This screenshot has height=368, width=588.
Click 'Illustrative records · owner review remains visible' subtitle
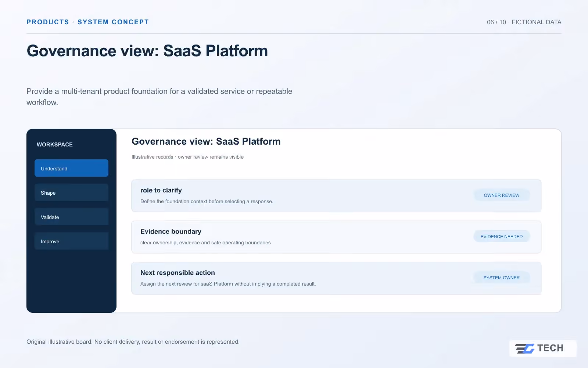point(187,157)
